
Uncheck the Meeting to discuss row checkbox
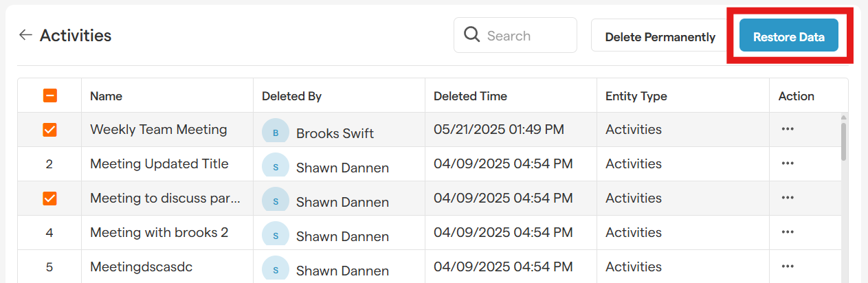coord(49,199)
